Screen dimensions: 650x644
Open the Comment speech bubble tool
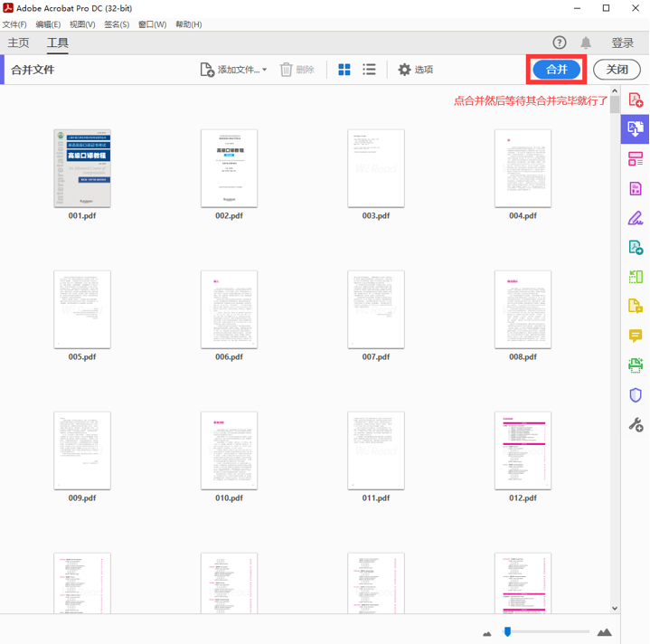click(x=635, y=336)
